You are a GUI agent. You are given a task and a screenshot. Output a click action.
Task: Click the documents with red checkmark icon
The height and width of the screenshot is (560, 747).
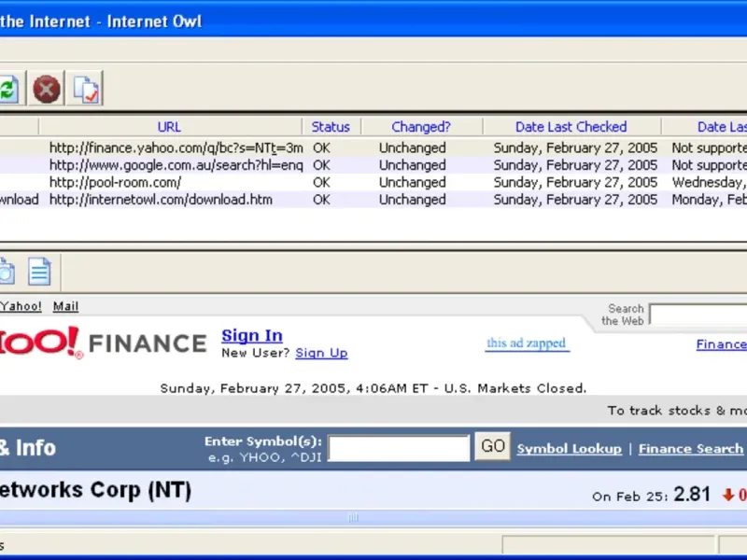click(x=86, y=89)
